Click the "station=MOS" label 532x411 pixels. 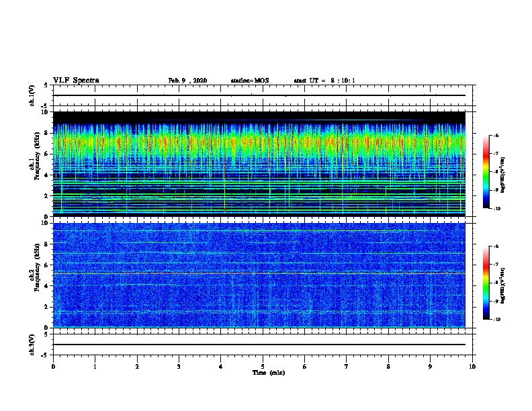tap(250, 81)
